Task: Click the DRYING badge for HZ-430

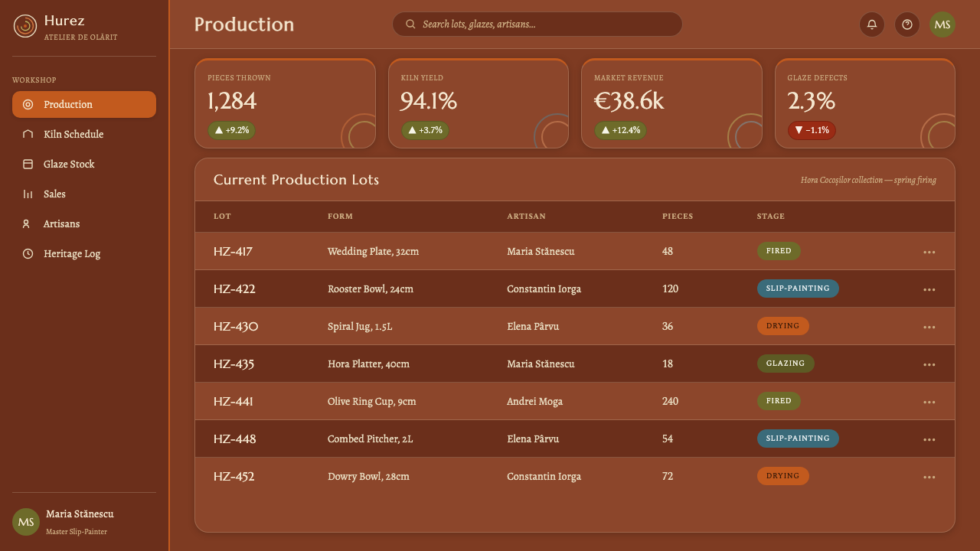Action: tap(782, 326)
